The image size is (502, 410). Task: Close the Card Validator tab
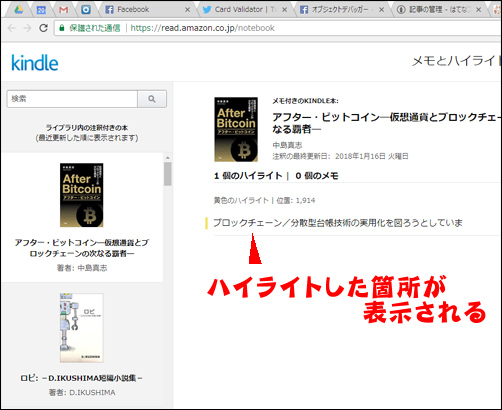point(284,10)
